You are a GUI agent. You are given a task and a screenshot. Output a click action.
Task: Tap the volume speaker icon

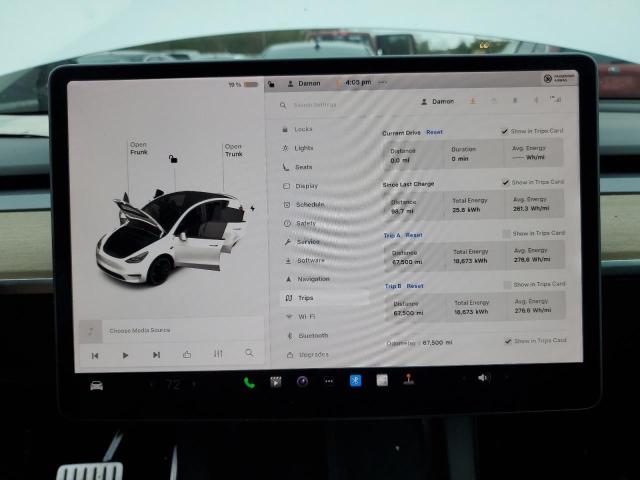tap(483, 378)
